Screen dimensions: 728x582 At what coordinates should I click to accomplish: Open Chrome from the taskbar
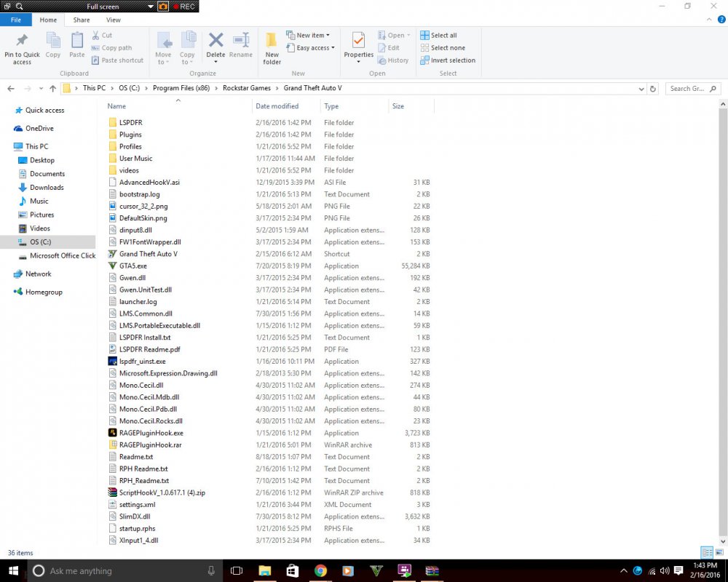(320, 571)
